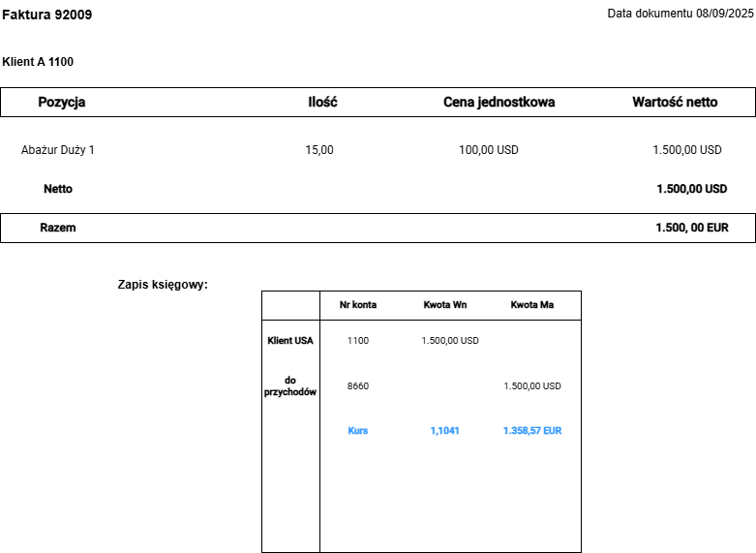Click the 'Faktura 92009' invoice title
The height and width of the screenshot is (553, 756).
pos(46,15)
